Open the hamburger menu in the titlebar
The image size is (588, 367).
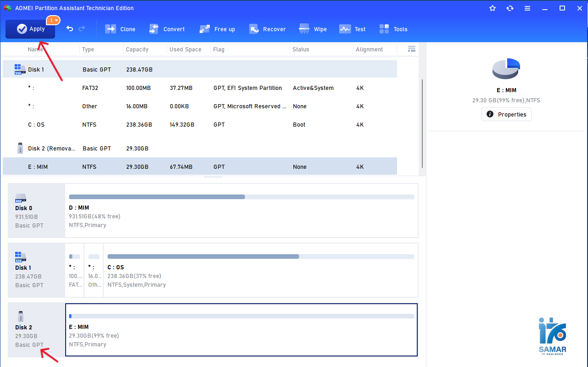pos(527,8)
